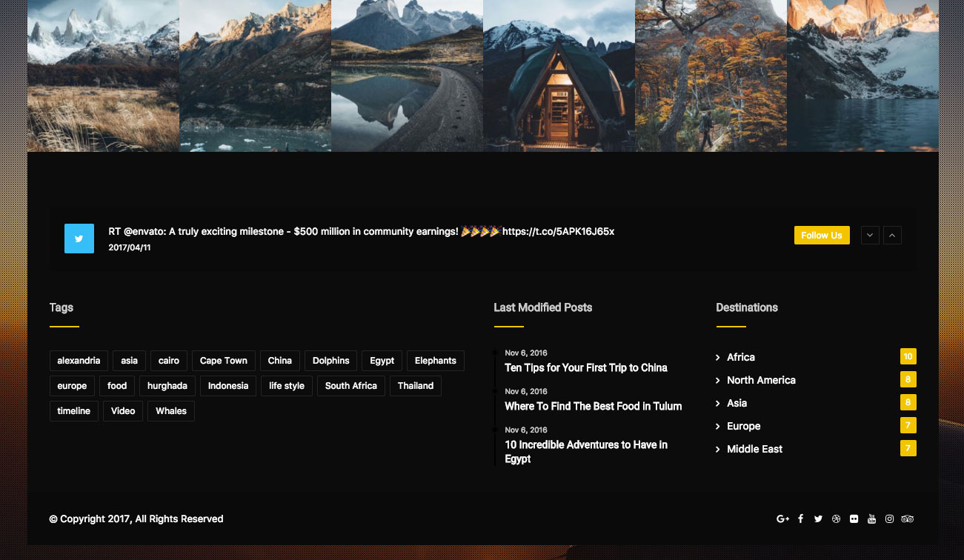The height and width of the screenshot is (560, 964).
Task: Open the TripAdvisor owl icon
Action: point(908,519)
